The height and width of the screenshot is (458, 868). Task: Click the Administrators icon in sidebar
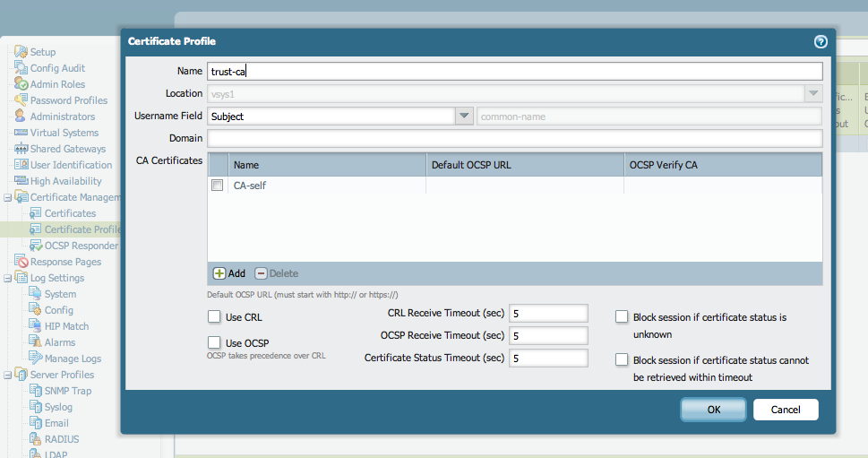pos(21,117)
